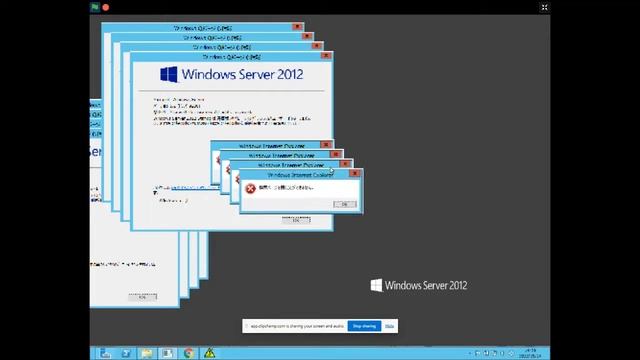Viewport: 640px width, 360px height.
Task: Close the front Windows Server 2012 about dialog
Action: click(x=326, y=56)
